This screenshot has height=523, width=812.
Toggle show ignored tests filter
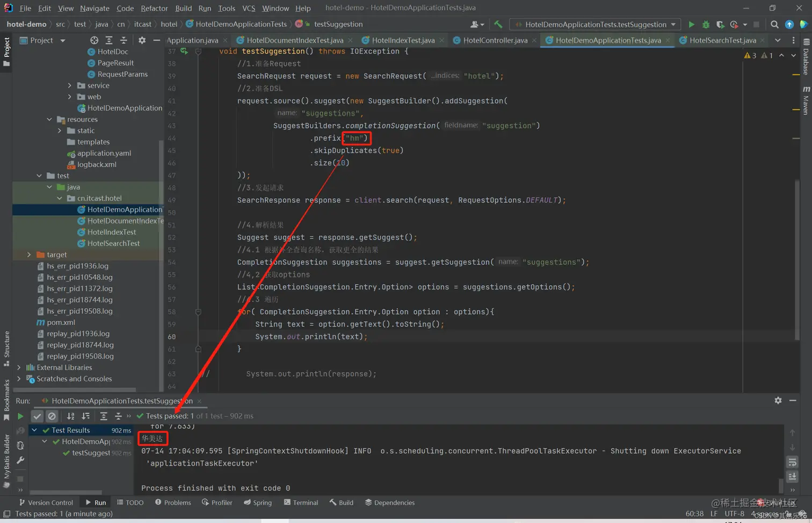point(52,416)
